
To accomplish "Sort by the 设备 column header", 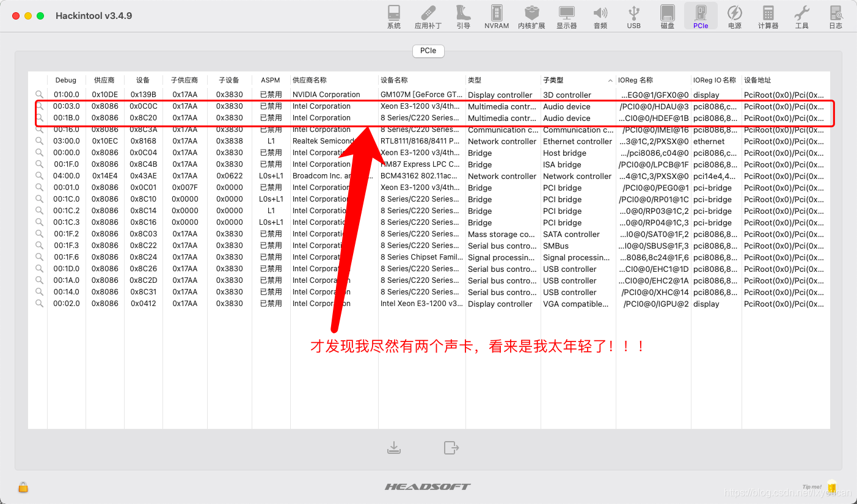I will (143, 80).
